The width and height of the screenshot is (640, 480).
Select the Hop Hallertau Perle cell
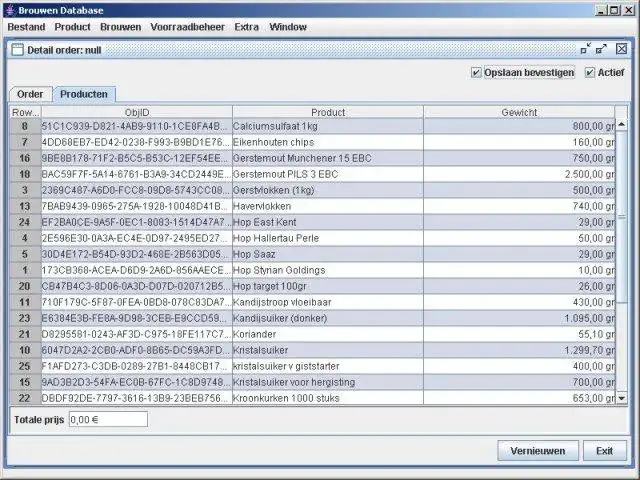(328, 238)
